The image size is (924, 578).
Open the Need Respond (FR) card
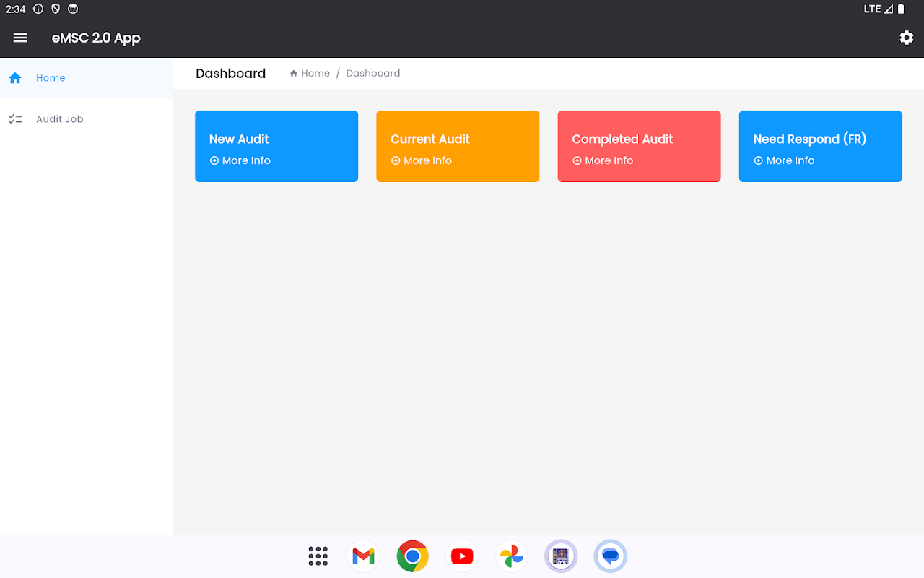(x=820, y=146)
